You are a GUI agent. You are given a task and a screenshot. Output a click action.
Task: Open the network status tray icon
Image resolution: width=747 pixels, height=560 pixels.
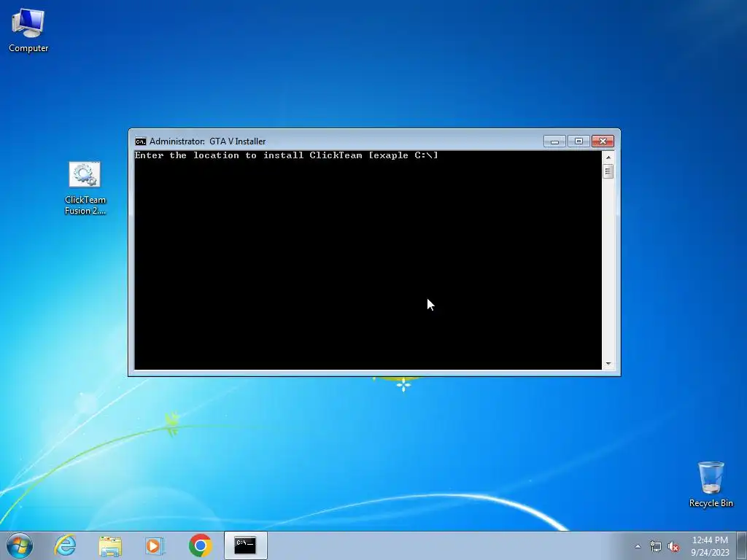pos(656,547)
